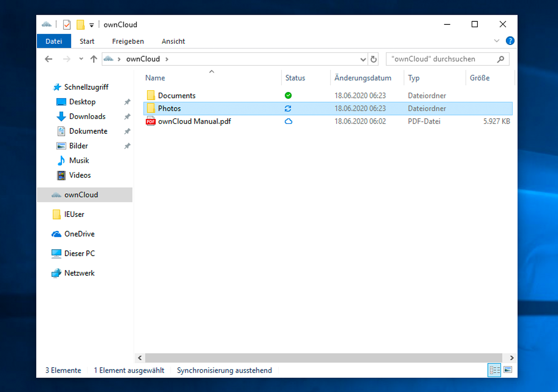Expand the chevron after ownCloud breadcrumb
This screenshot has height=392, width=558.
tap(167, 59)
